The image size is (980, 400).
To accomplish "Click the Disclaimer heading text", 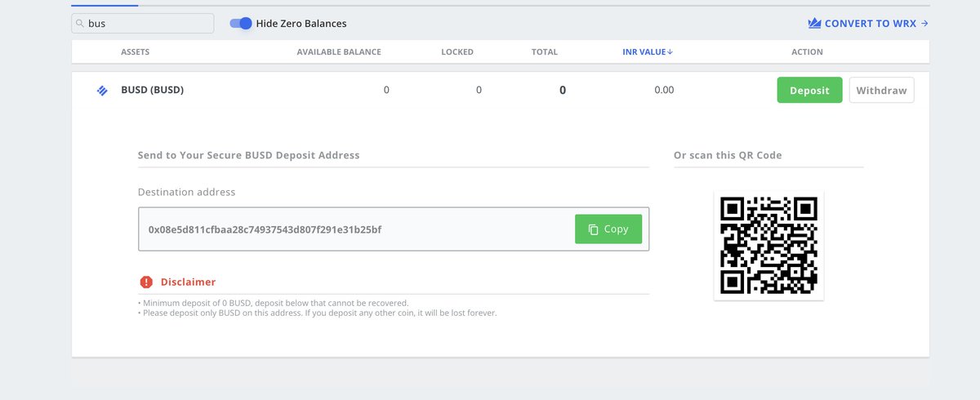I will coord(188,282).
